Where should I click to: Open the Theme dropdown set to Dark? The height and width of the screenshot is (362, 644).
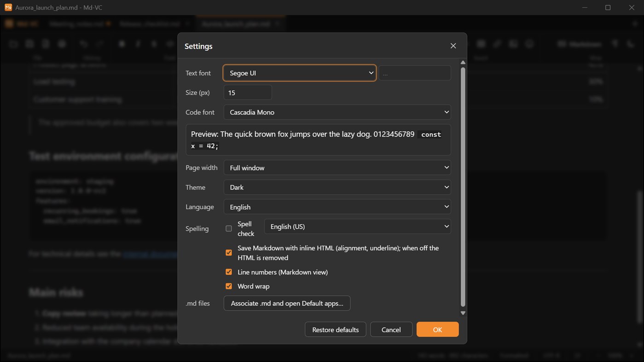(337, 187)
